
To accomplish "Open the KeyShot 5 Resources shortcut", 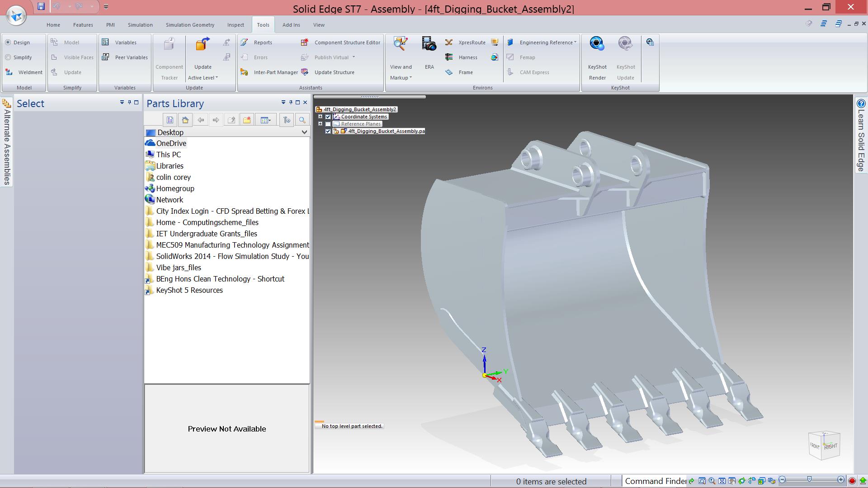I will pos(184,290).
